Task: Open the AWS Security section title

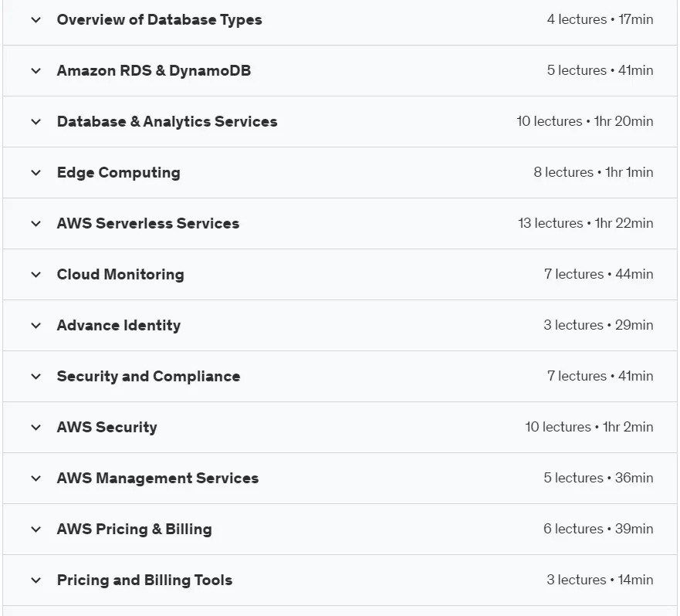Action: click(x=107, y=428)
